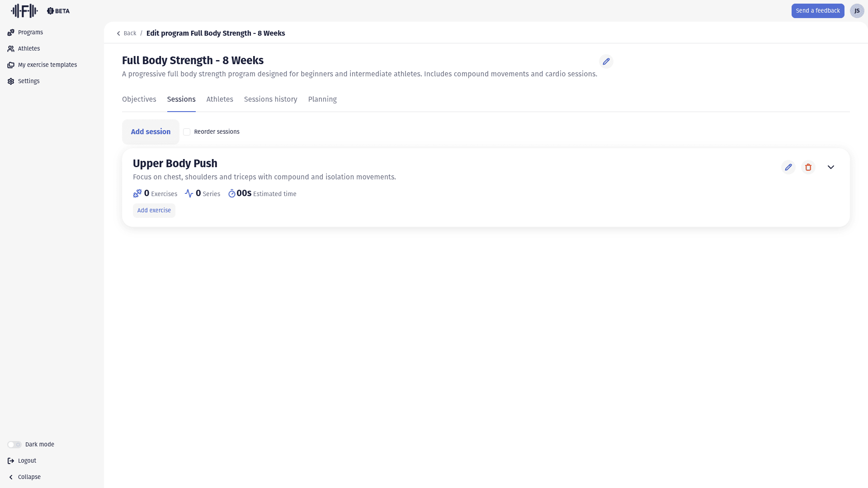
Task: Switch to the Objectives tab
Action: pos(139,99)
